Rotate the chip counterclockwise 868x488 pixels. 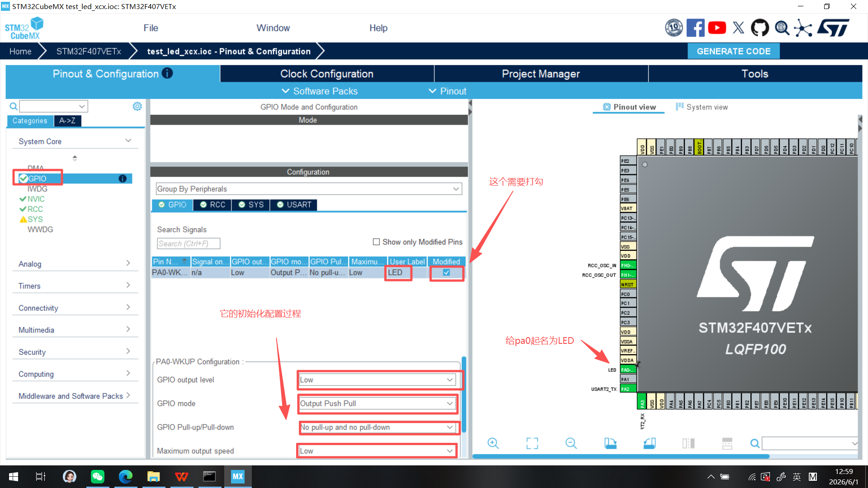click(649, 443)
